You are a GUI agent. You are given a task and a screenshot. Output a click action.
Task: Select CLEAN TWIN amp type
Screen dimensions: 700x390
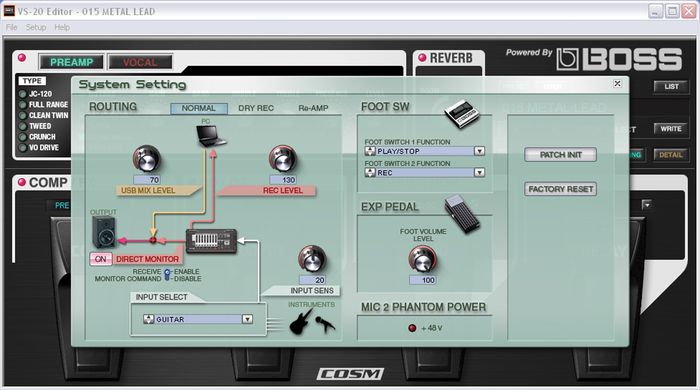point(44,116)
